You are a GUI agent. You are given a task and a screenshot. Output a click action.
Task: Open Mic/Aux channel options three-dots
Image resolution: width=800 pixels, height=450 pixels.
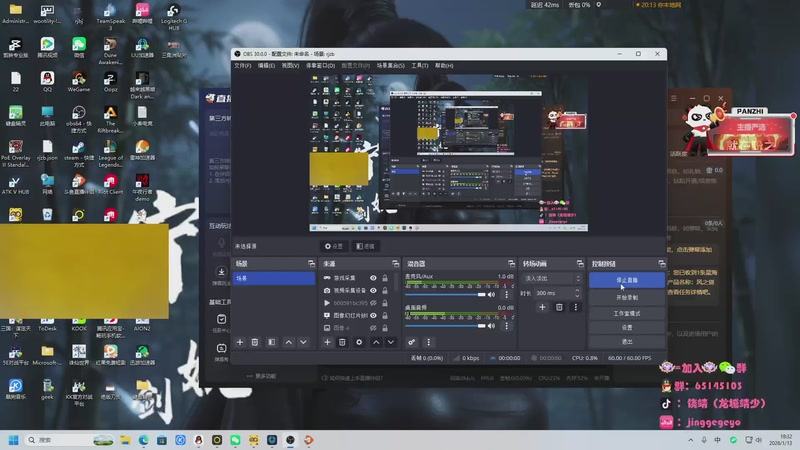(x=506, y=294)
